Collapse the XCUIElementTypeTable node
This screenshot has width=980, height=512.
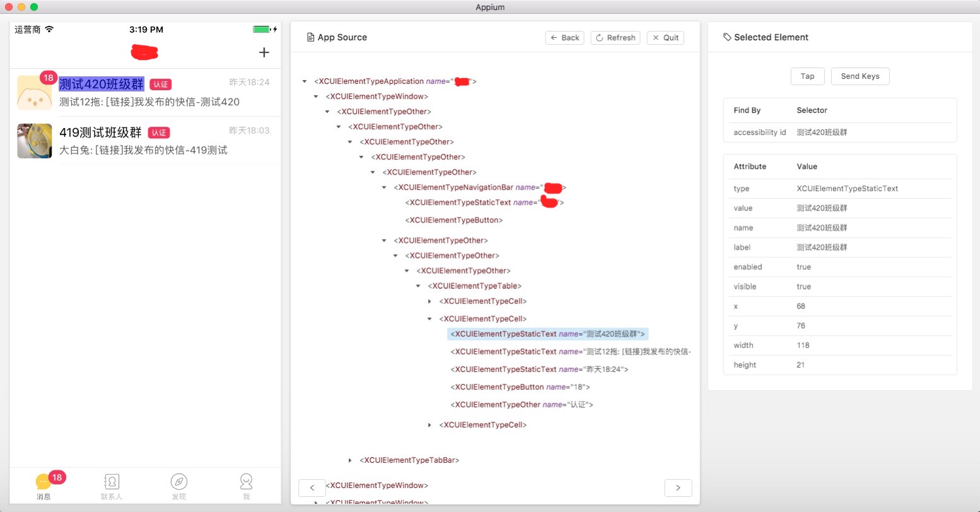pyautogui.click(x=419, y=286)
